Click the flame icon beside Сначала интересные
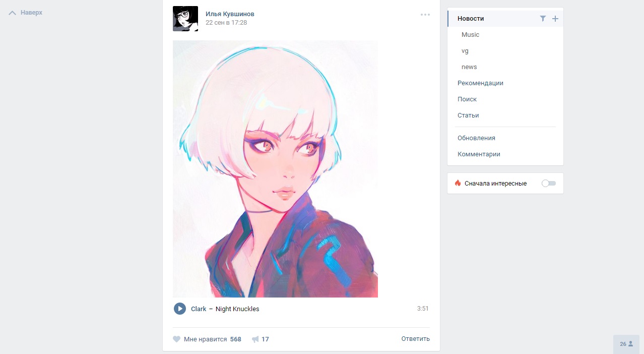 (x=458, y=183)
